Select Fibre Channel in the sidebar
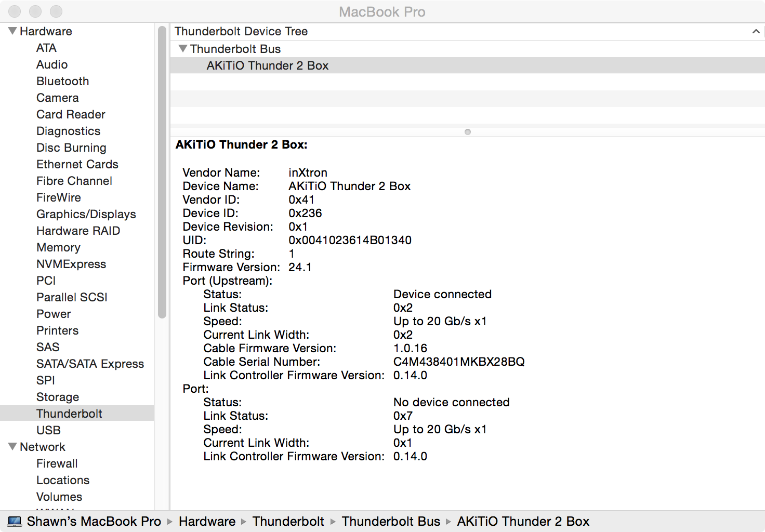 [74, 181]
